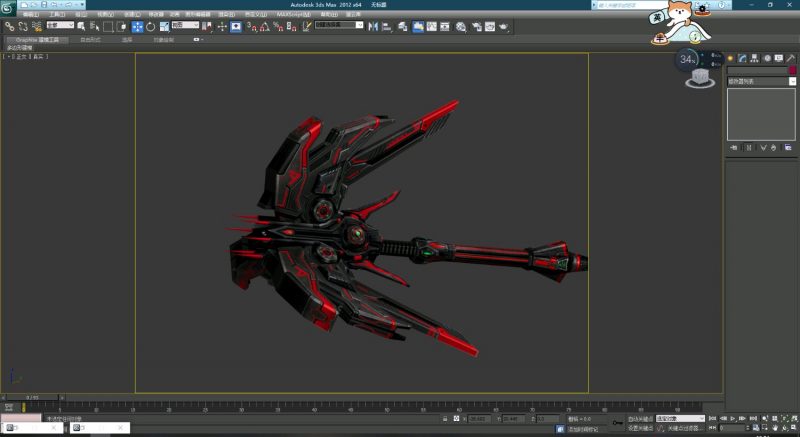
Task: Activate the Select and Rotate tool
Action: pyautogui.click(x=150, y=26)
